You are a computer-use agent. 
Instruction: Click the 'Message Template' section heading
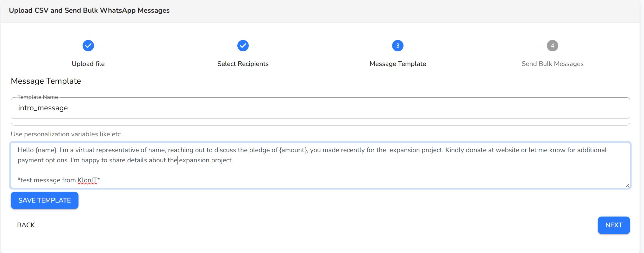46,81
